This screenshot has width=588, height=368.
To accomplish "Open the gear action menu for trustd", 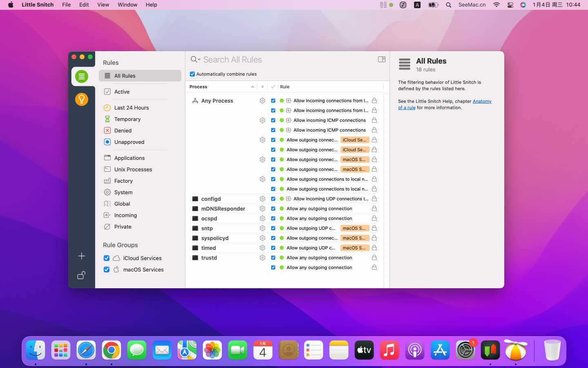I will pyautogui.click(x=263, y=258).
